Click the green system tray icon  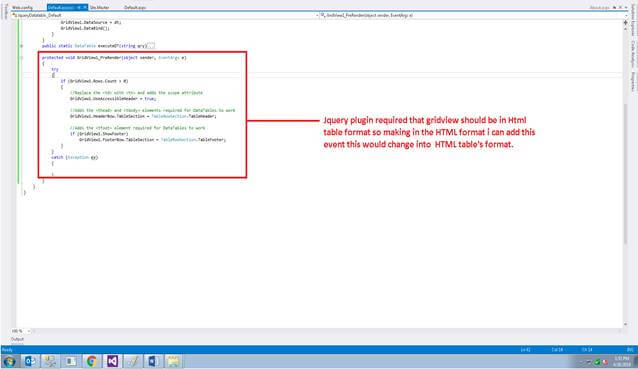(x=597, y=362)
